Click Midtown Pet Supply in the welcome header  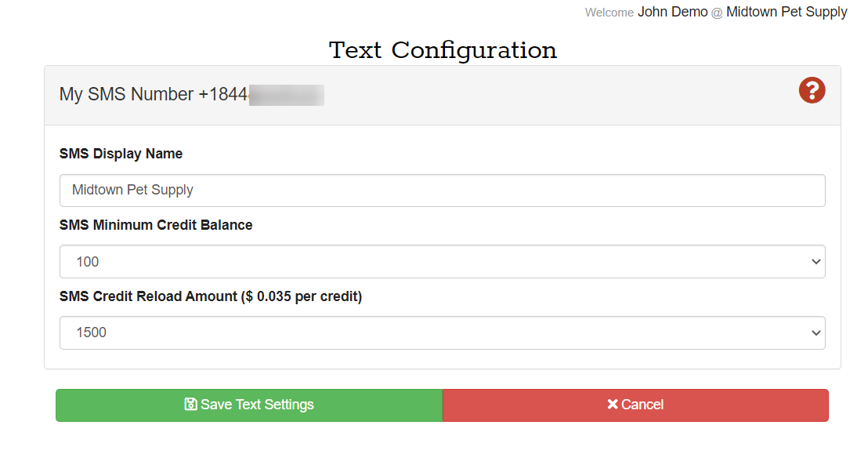[787, 12]
